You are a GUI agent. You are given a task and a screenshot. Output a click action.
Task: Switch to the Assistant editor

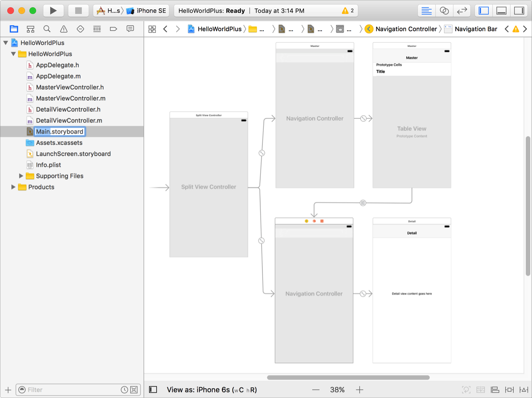444,11
